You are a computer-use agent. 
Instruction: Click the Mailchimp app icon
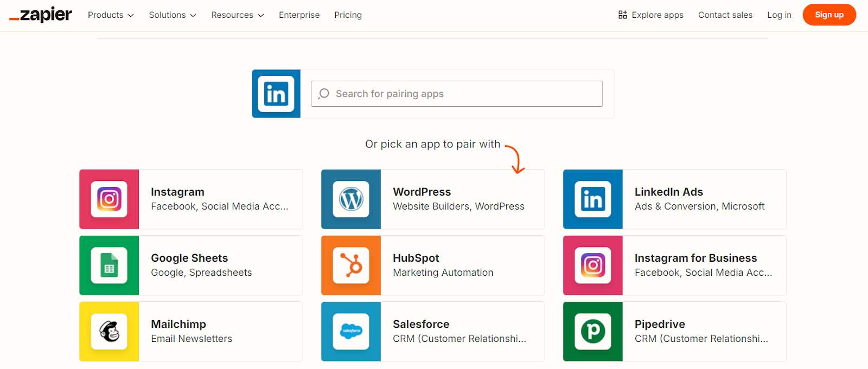[x=109, y=332]
